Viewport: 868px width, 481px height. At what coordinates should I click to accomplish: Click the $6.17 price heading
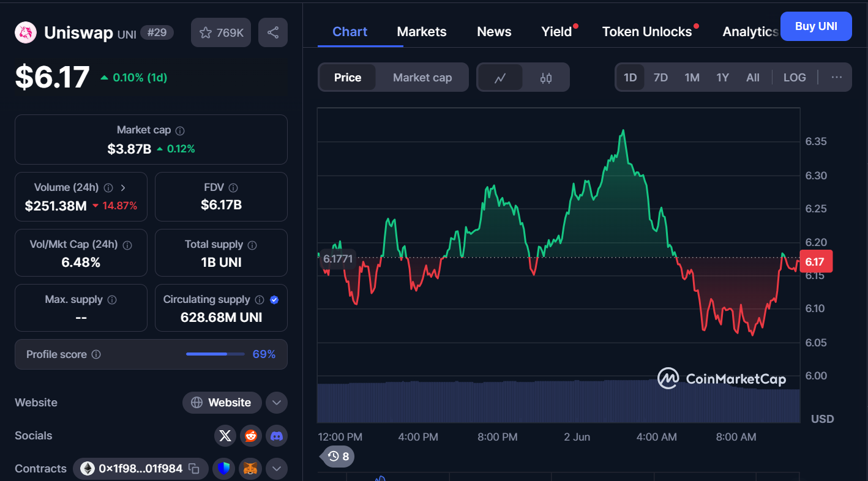point(53,77)
